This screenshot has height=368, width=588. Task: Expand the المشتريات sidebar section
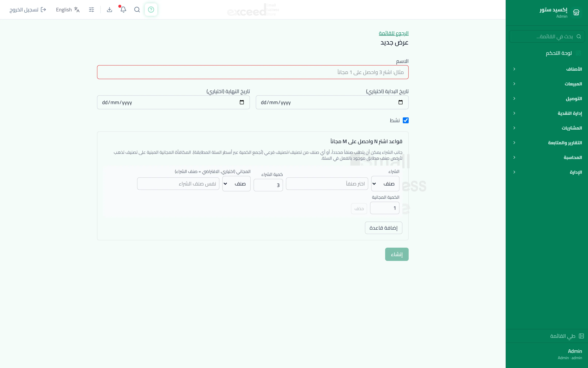pos(547,128)
